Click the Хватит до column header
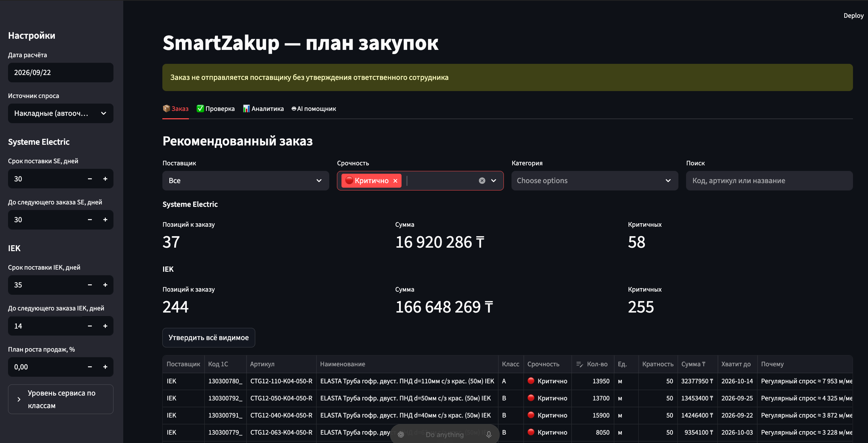868x443 pixels. coord(737,364)
